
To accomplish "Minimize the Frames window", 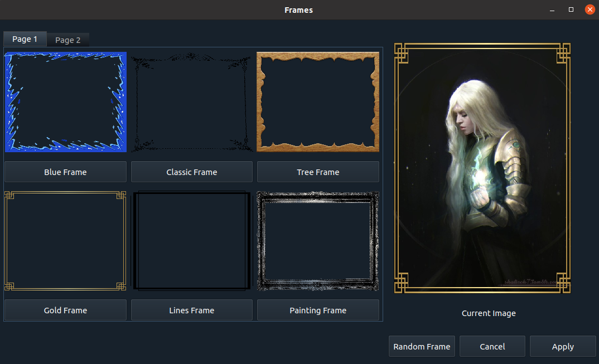I will pos(552,10).
